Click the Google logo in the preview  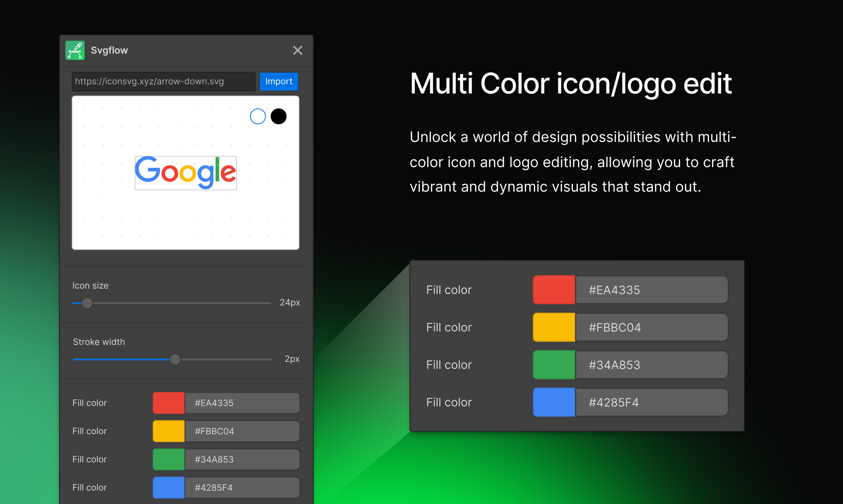click(x=186, y=173)
